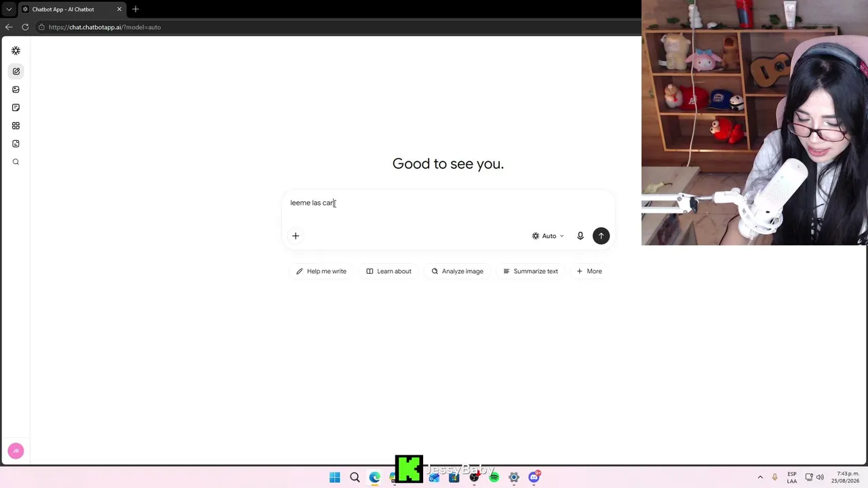
Task: Open the volume tray control
Action: click(x=820, y=477)
